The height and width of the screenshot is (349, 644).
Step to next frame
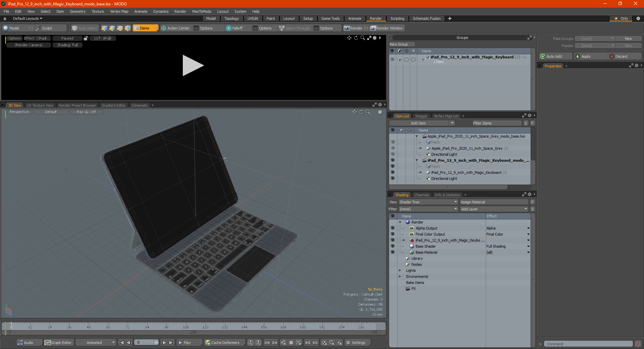164,343
